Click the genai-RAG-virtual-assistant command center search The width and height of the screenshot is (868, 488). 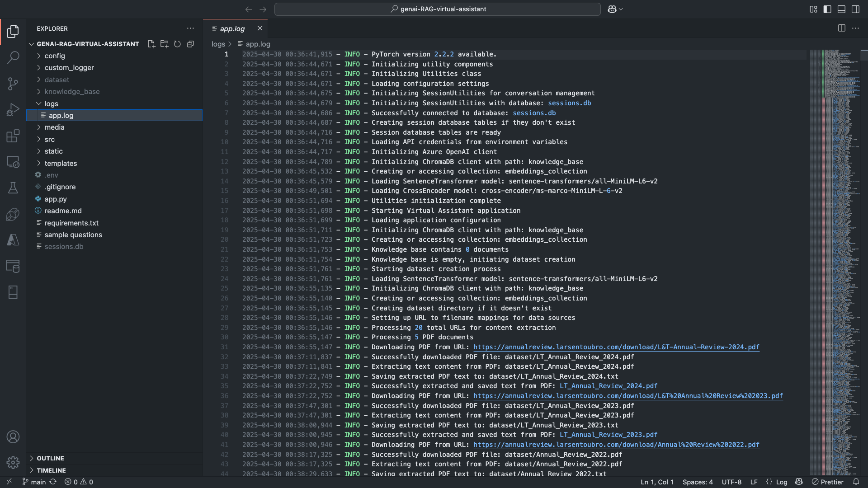(438, 9)
